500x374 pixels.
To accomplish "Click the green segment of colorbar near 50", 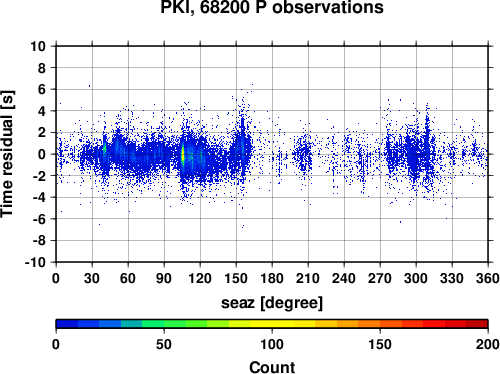I will click(164, 324).
